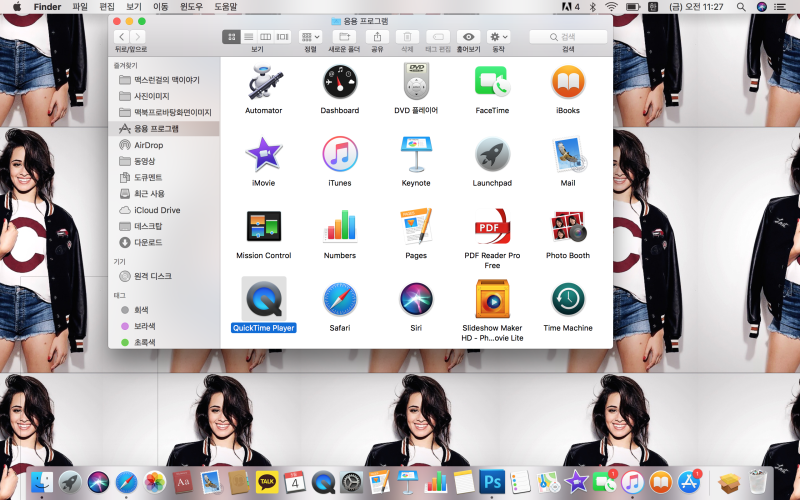Select the Launchpad app icon in Finder
The height and width of the screenshot is (500, 800).
click(x=492, y=154)
